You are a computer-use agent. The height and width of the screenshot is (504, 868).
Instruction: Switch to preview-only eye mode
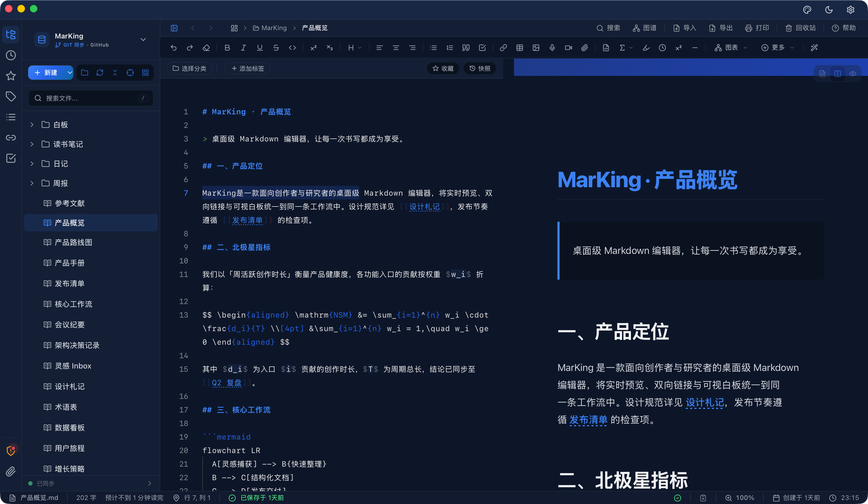click(x=853, y=74)
